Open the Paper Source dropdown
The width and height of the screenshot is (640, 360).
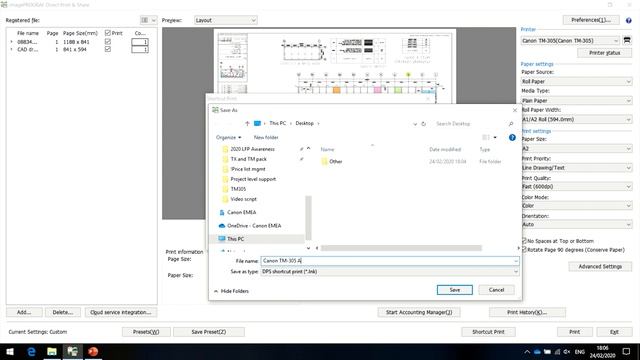point(576,81)
